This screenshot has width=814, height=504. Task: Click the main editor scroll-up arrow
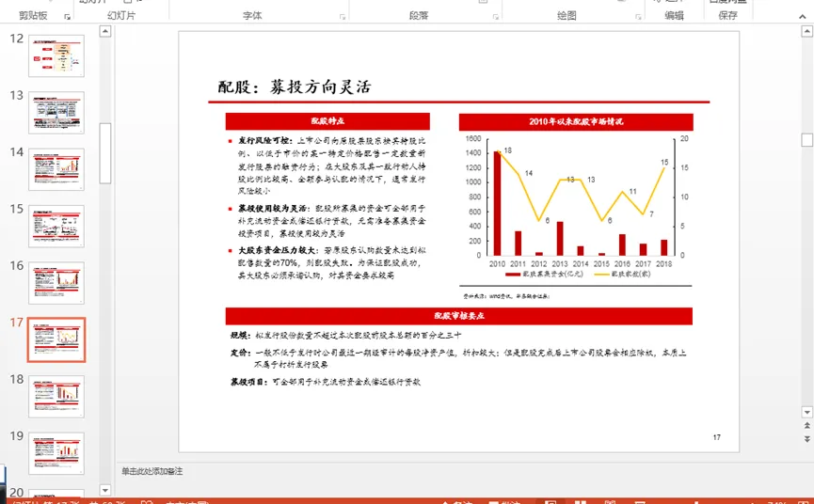tap(806, 32)
